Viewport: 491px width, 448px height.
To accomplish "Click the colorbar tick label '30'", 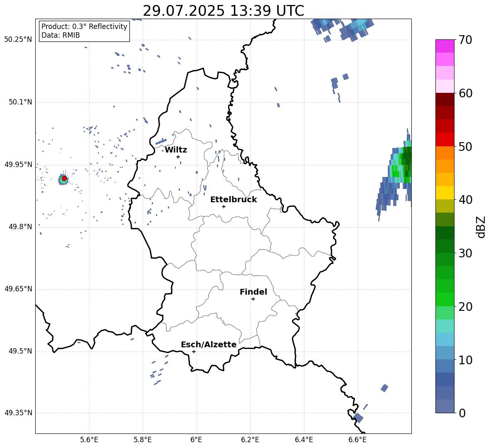I will point(465,253).
